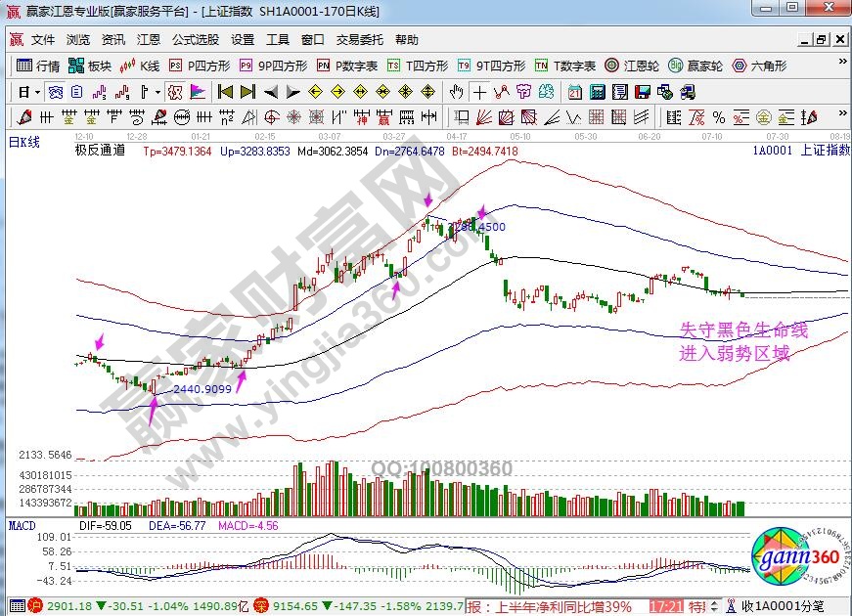Click the 行情 quotes button
Screen dimensions: 852x616
point(39,66)
